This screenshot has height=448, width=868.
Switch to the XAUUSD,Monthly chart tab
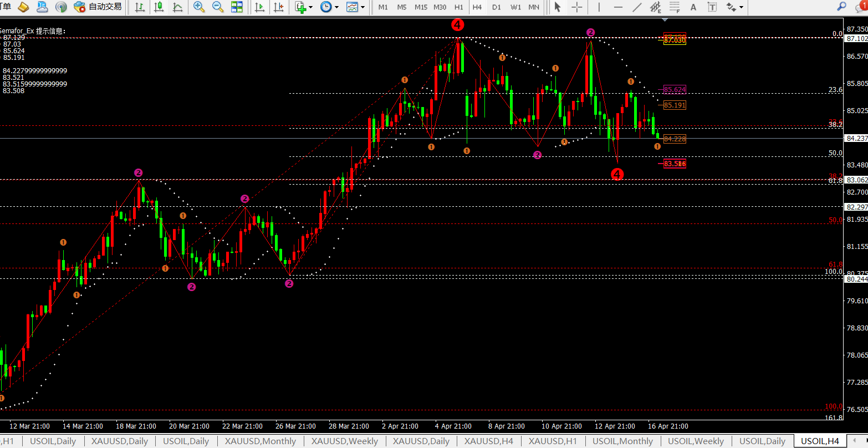pyautogui.click(x=260, y=441)
